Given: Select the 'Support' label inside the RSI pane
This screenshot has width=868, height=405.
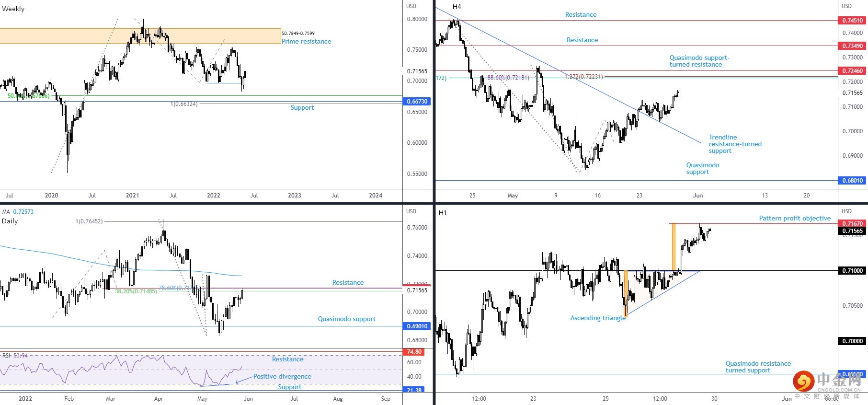Looking at the screenshot, I should click(289, 387).
